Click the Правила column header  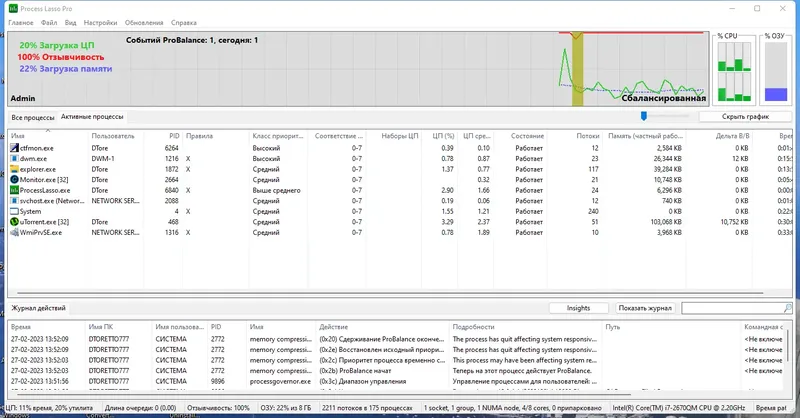pyautogui.click(x=199, y=136)
